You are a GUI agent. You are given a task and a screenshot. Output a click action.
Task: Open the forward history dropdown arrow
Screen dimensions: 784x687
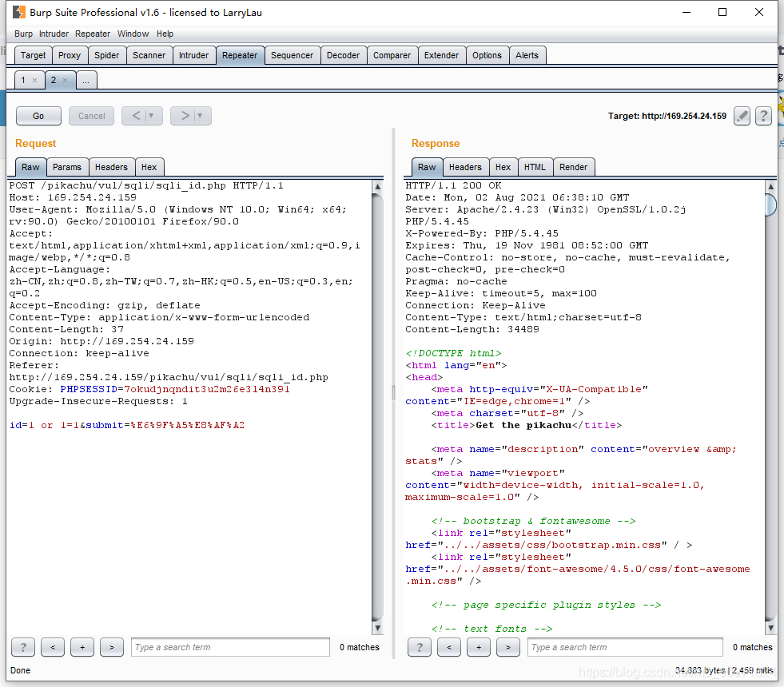(200, 116)
